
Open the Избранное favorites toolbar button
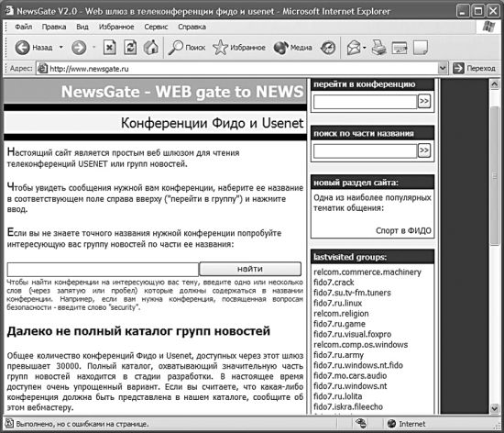click(x=239, y=48)
